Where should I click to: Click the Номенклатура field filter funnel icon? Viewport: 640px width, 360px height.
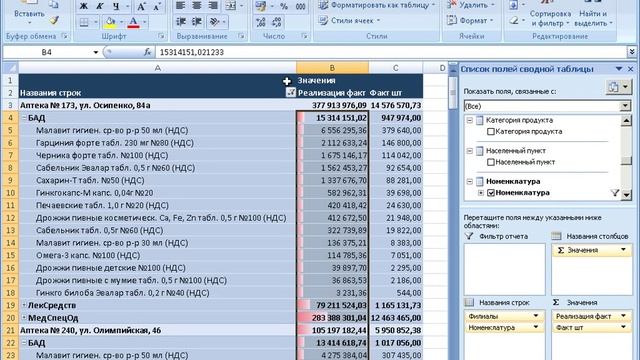615,193
